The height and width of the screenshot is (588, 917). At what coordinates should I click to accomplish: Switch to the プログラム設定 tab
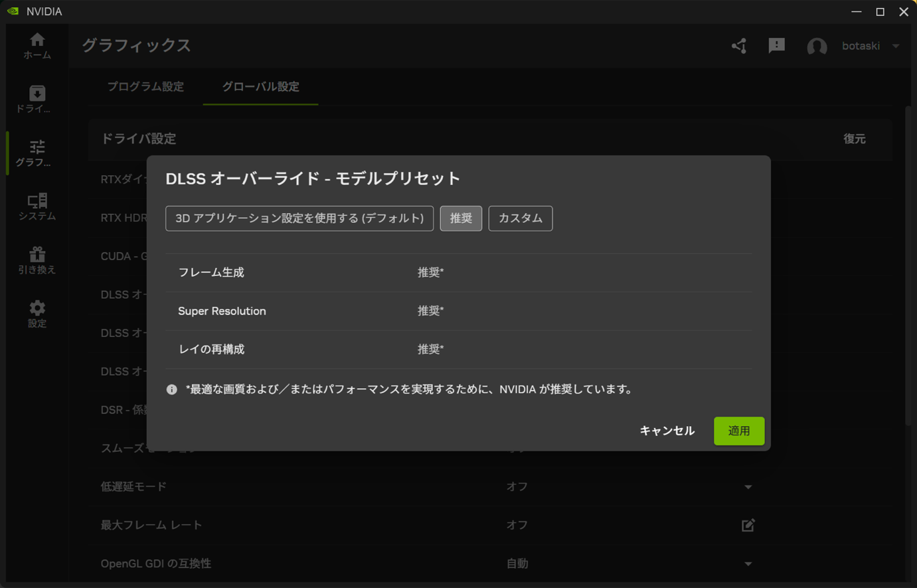click(145, 87)
